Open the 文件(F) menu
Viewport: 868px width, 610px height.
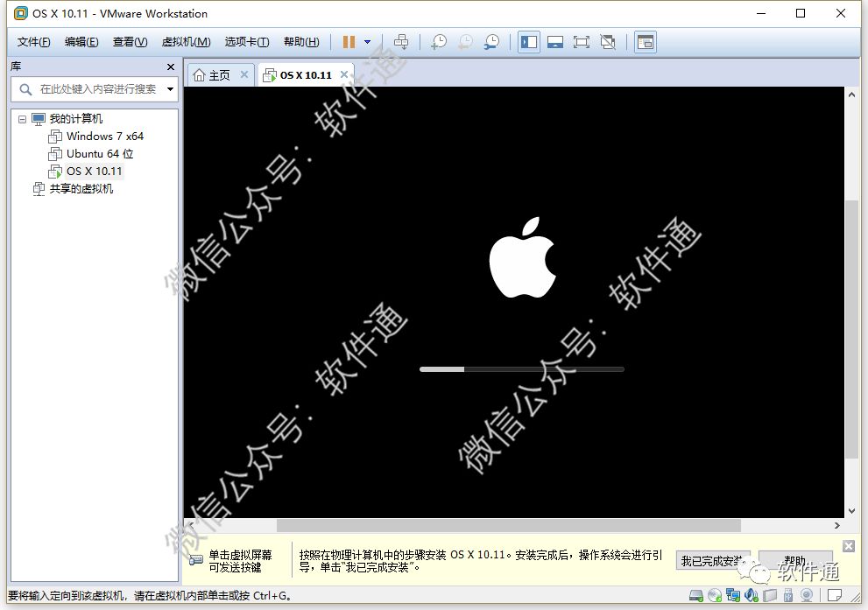33,42
